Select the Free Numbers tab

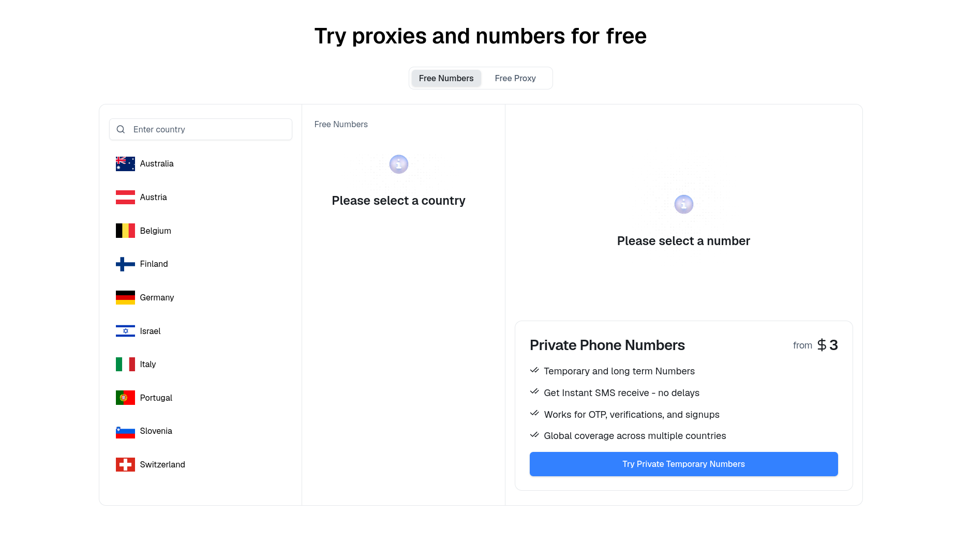click(446, 78)
